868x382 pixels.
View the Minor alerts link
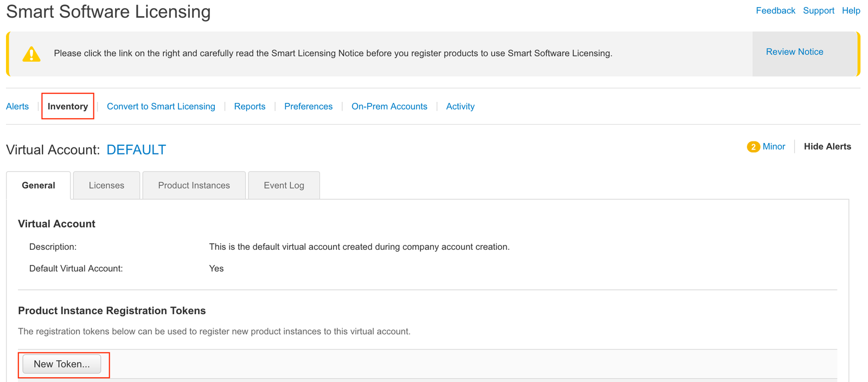point(774,147)
